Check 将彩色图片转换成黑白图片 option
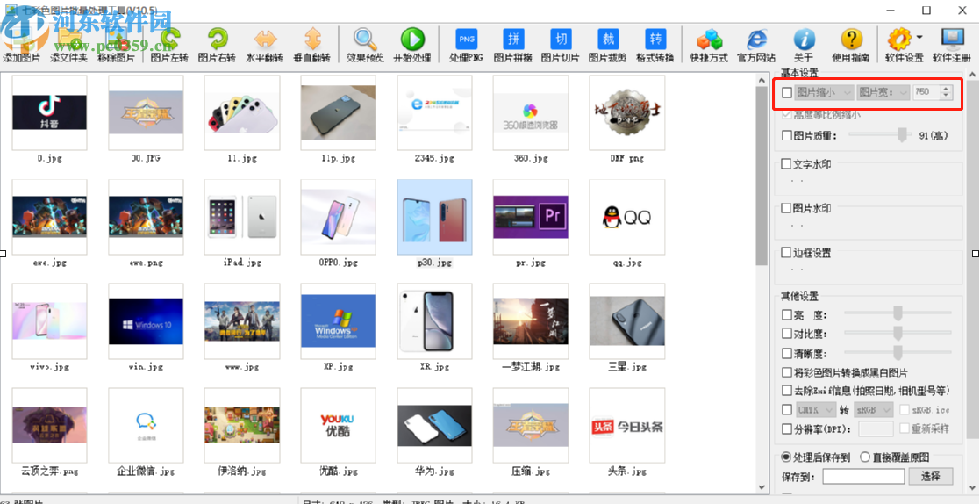 pos(787,372)
